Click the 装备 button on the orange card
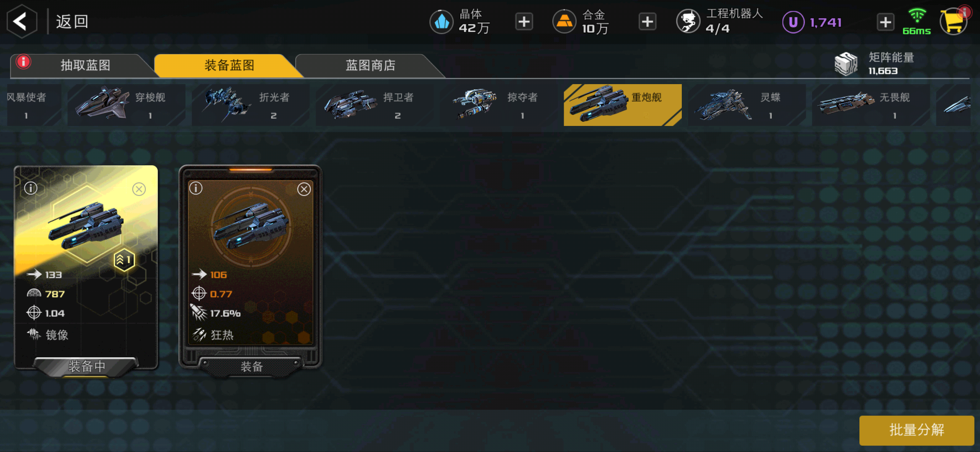This screenshot has height=452, width=980. point(251,367)
